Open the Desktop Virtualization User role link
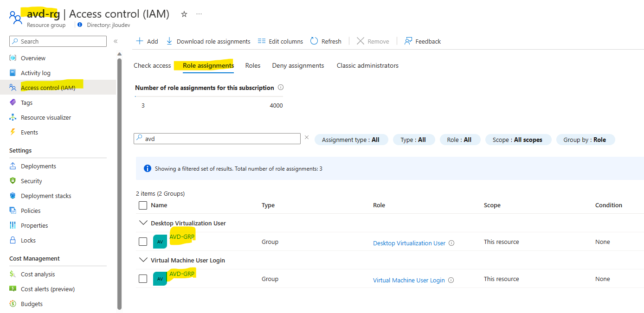Screen dimensions: 644x313 click(409, 243)
